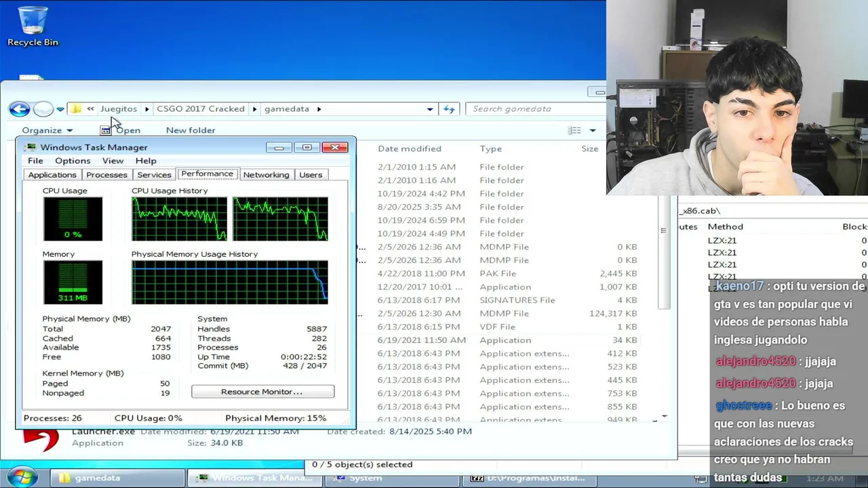Select Application row dated 6/19/2021
Screen dimensions: 868x488
[509, 340]
